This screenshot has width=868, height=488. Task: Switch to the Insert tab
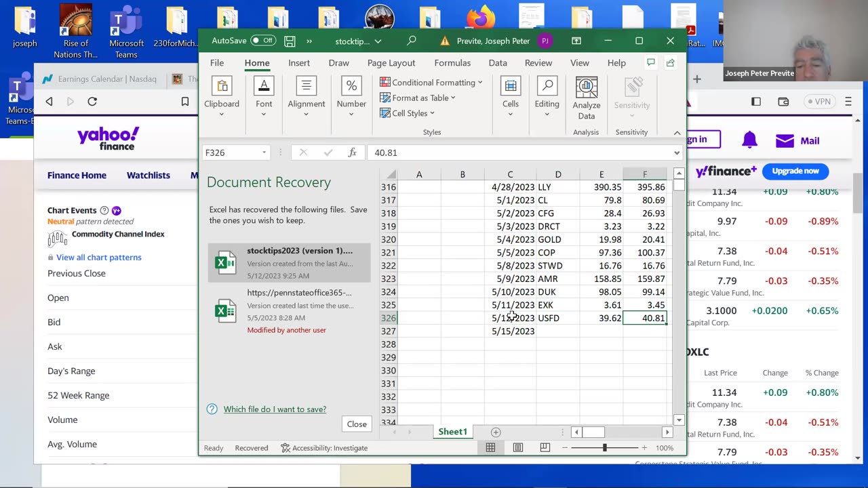click(299, 62)
